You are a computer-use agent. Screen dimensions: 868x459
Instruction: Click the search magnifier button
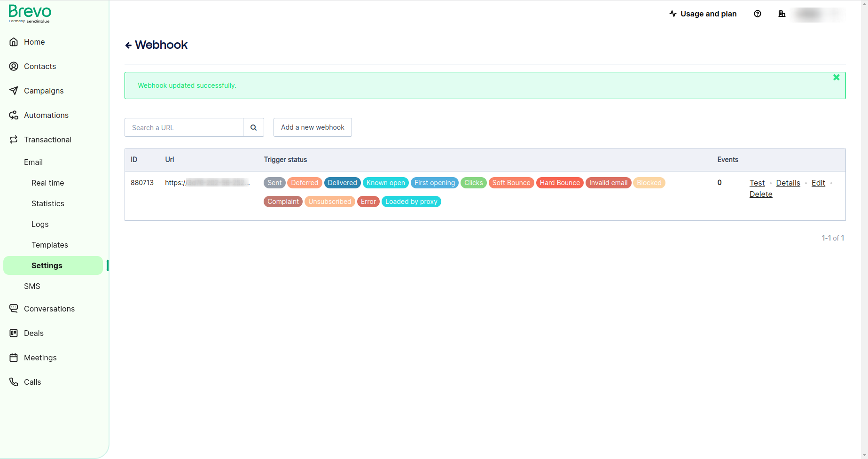coord(253,127)
